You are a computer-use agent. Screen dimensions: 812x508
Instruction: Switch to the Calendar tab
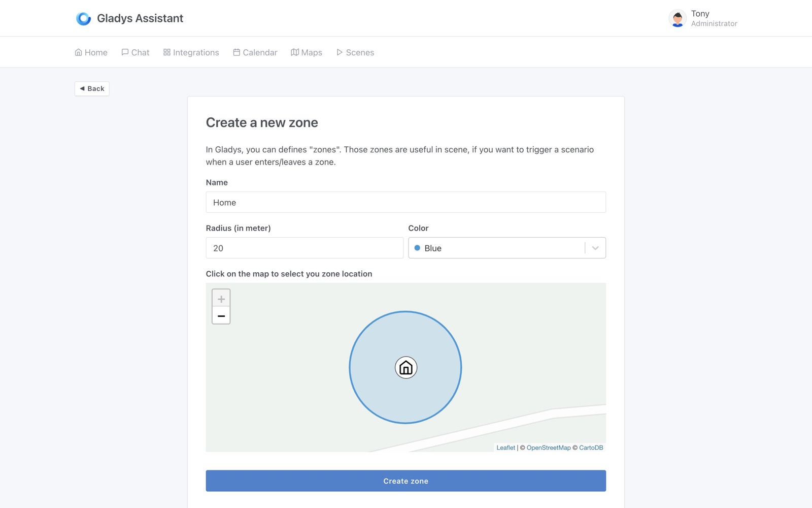(255, 52)
